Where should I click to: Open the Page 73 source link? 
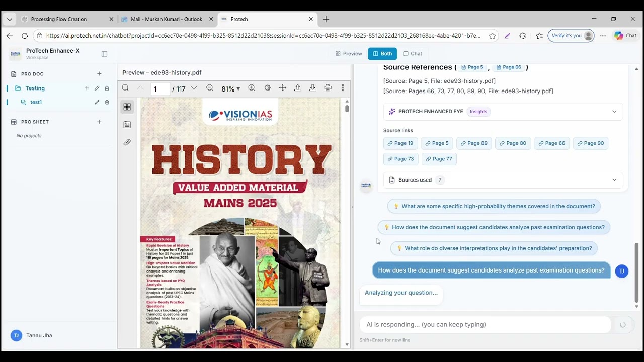(400, 159)
